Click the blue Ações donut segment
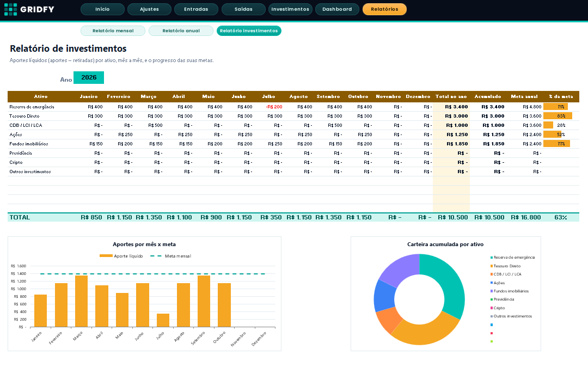The height and width of the screenshot is (367, 588). [385, 296]
